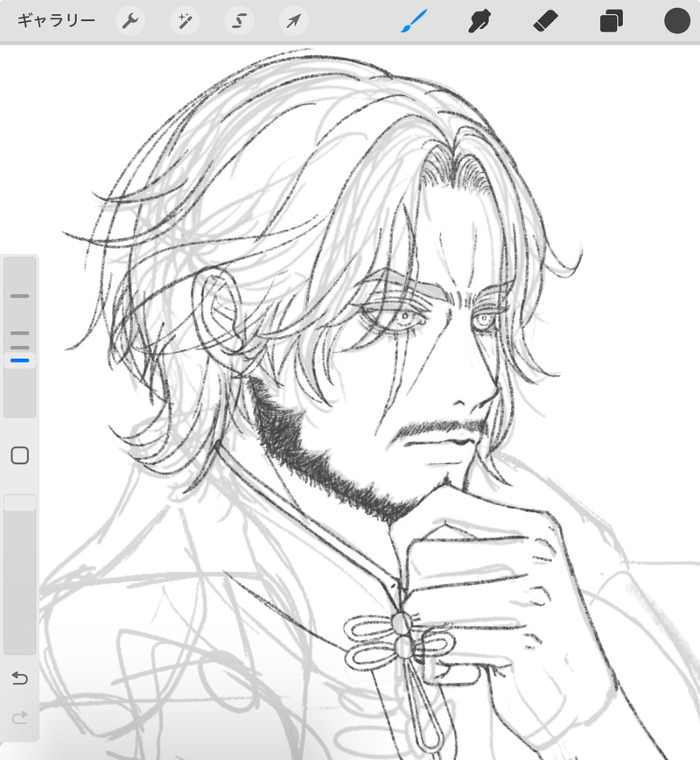Open the Layers panel
This screenshot has width=700, height=760.
612,21
